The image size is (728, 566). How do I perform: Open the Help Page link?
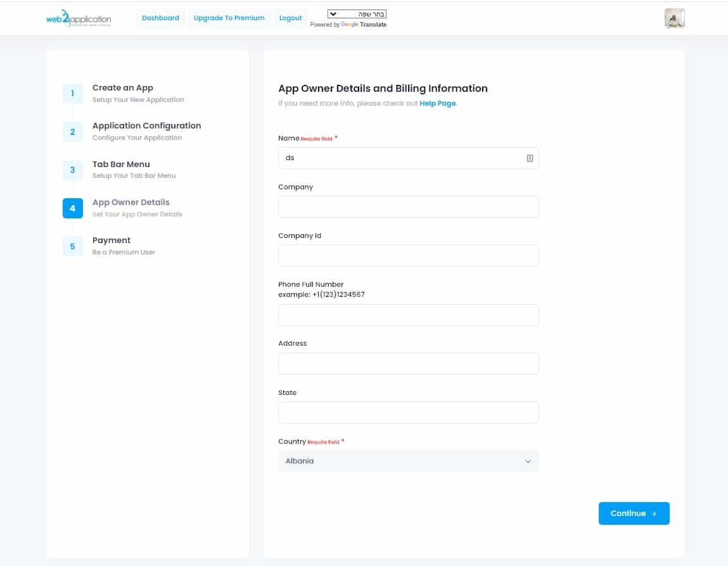[437, 103]
